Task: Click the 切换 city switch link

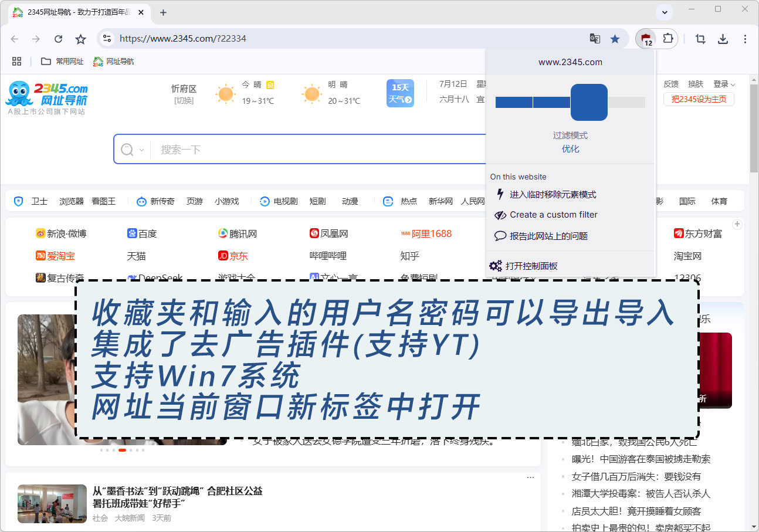Action: 184,101
